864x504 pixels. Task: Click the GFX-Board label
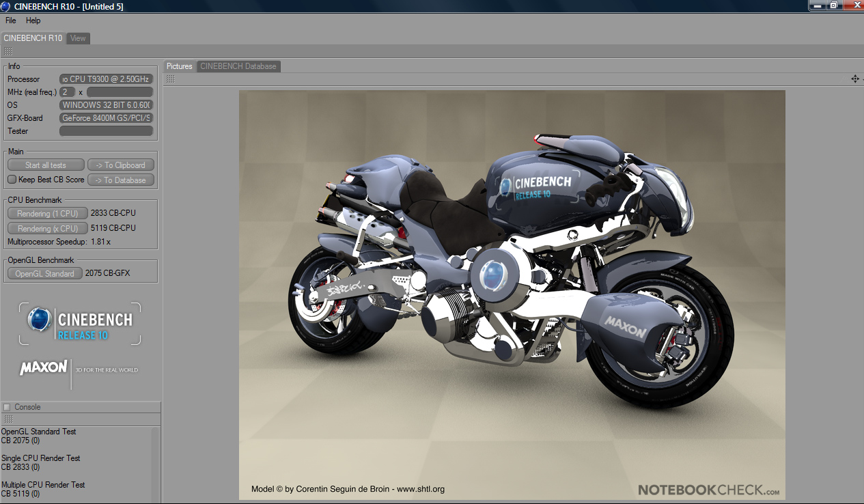(x=25, y=118)
